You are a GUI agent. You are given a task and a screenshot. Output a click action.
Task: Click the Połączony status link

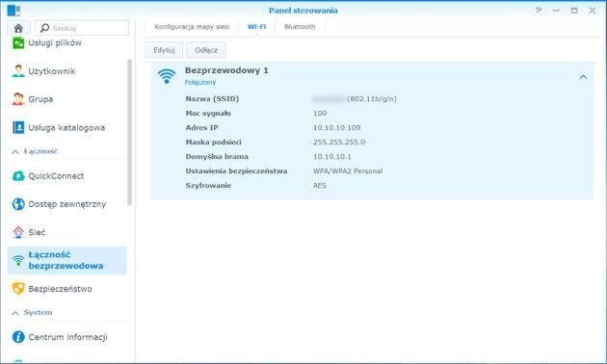coord(200,83)
